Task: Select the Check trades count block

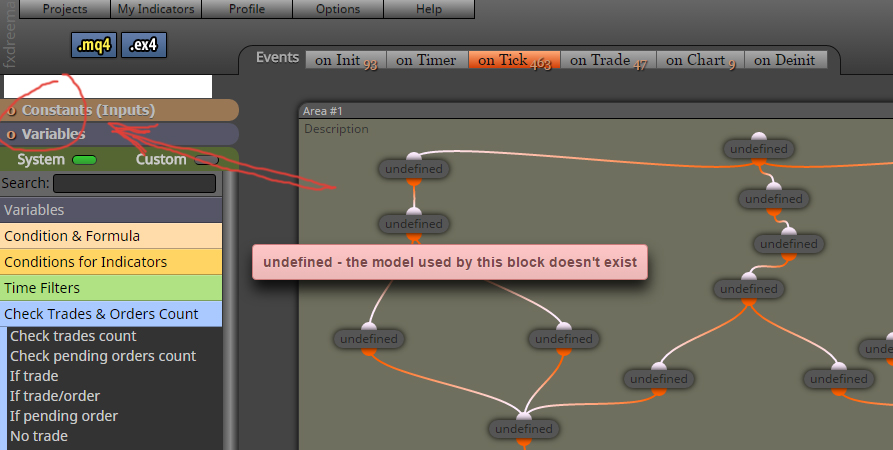Action: coord(73,336)
